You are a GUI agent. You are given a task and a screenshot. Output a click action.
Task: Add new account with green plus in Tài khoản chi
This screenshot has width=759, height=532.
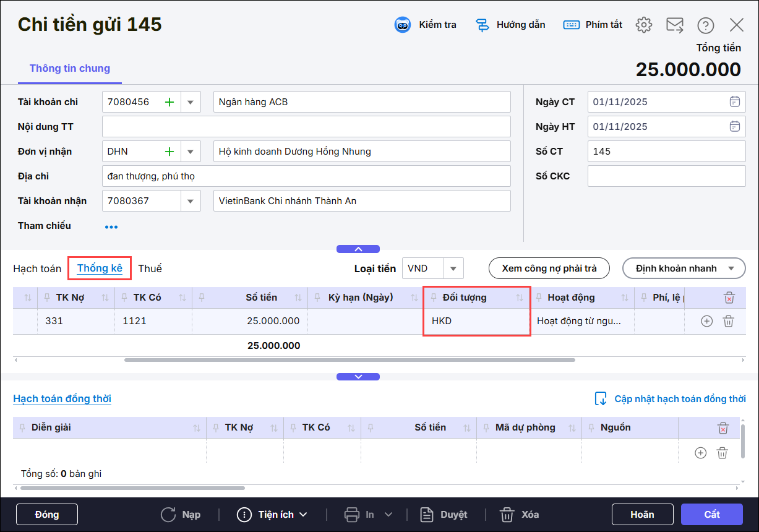[169, 102]
